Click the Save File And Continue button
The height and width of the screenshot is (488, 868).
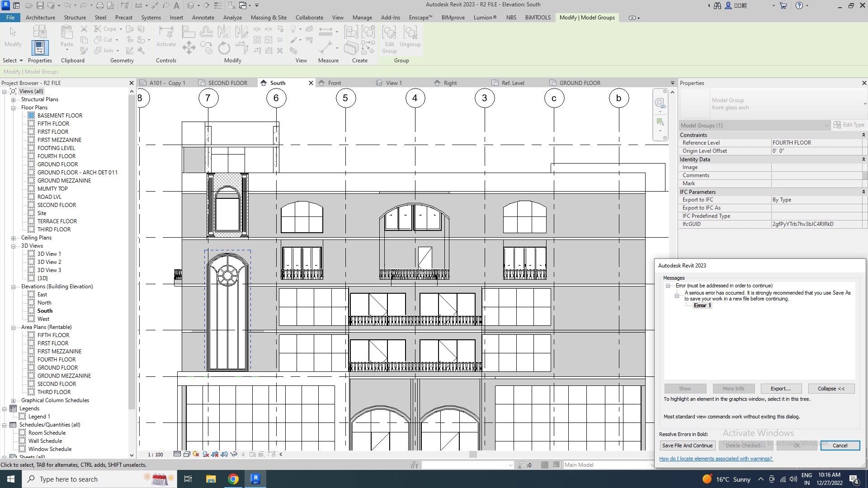pos(687,445)
